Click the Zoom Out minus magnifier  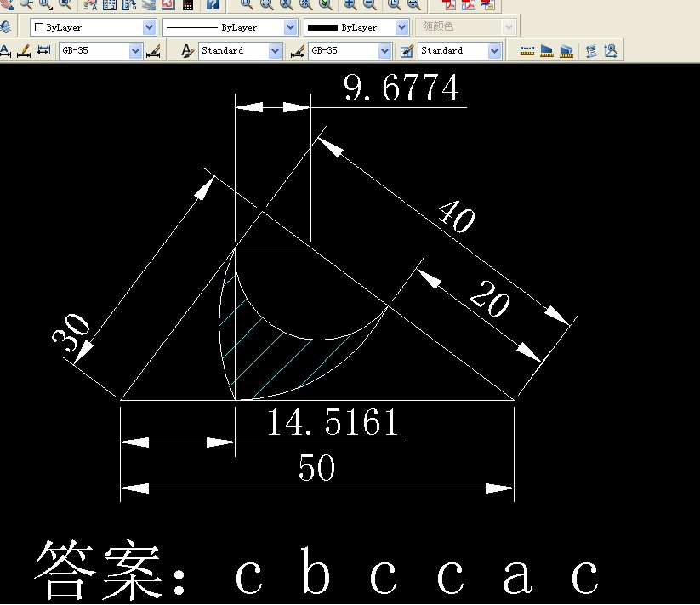[369, 4]
